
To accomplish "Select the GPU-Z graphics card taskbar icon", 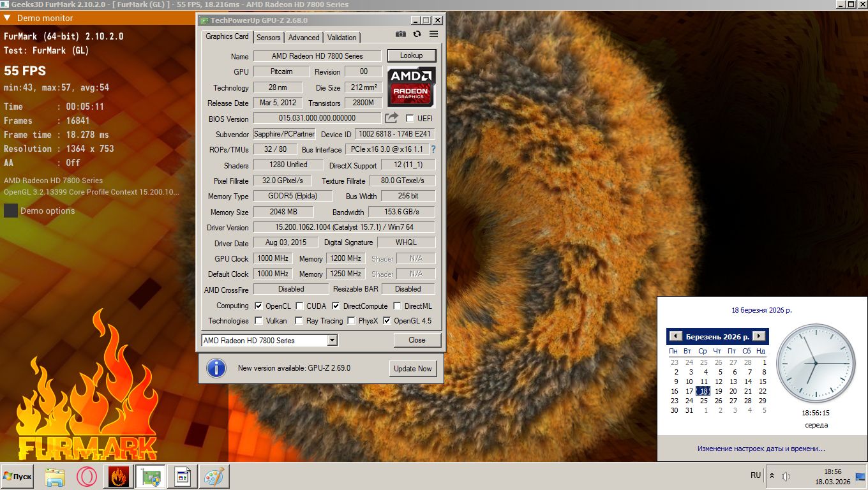I will pos(151,477).
